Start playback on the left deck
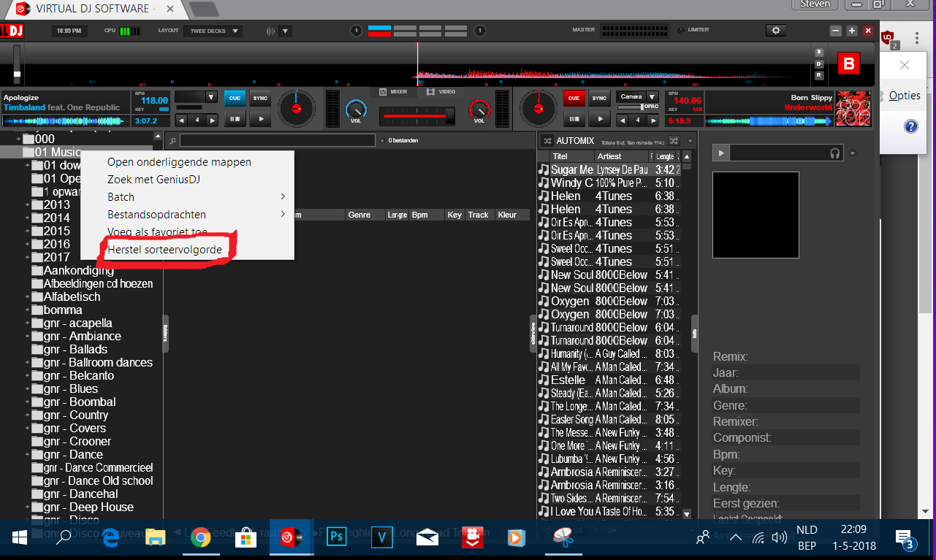The height and width of the screenshot is (560, 936). click(x=260, y=119)
